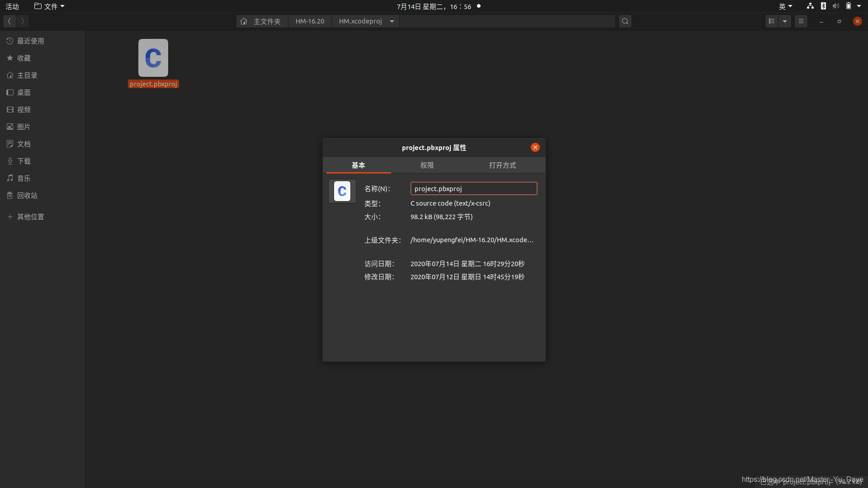Open view options dropdown arrow

click(785, 21)
